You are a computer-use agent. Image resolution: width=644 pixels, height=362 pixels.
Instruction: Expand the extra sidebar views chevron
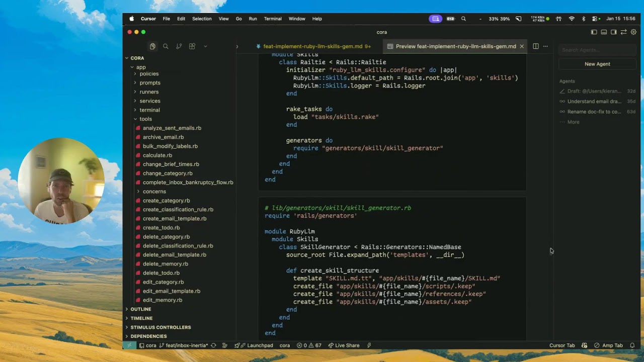[x=205, y=46]
